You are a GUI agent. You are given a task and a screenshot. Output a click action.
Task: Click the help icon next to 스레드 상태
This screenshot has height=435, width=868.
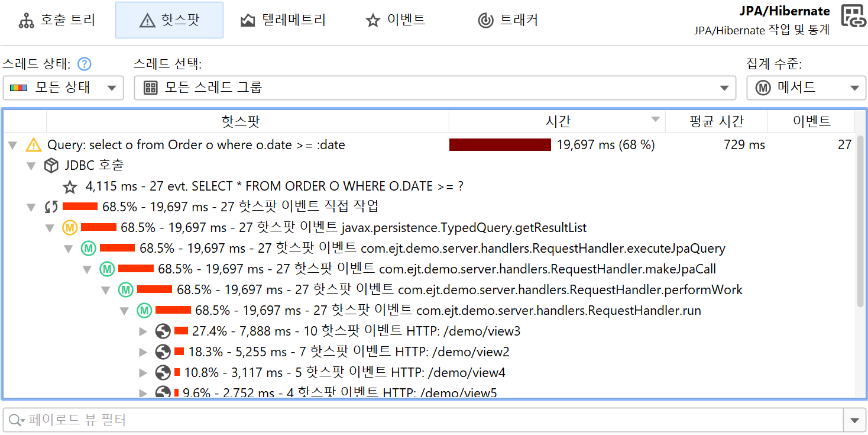(x=85, y=64)
